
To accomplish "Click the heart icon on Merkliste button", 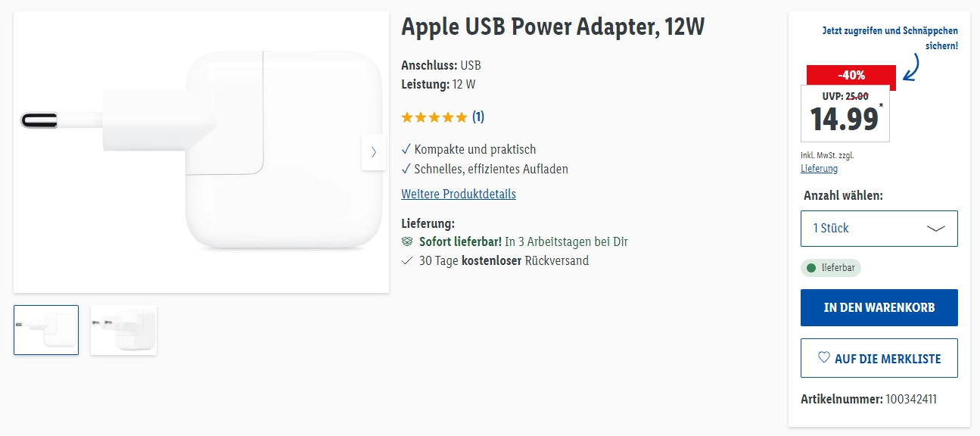I will point(824,358).
